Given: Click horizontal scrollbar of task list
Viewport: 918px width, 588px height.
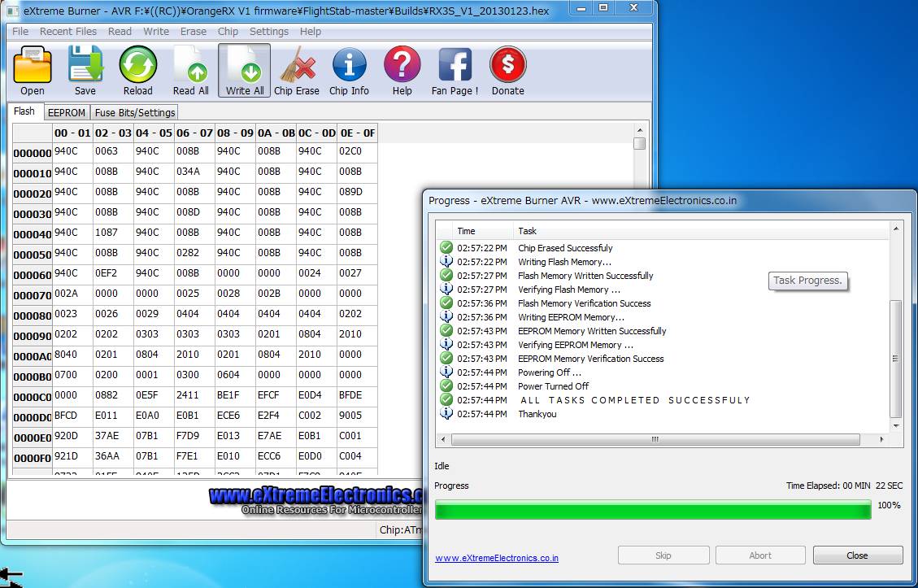Looking at the screenshot, I should (x=655, y=439).
